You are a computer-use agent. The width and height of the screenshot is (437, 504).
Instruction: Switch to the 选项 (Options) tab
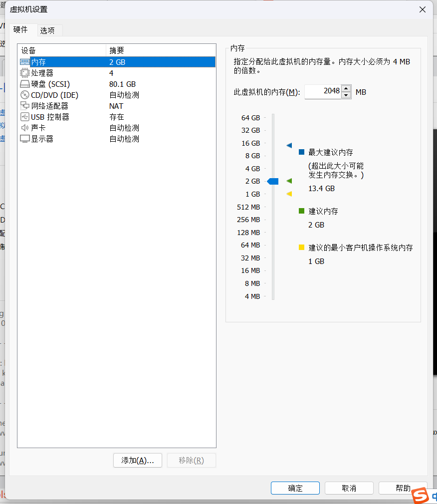(x=47, y=30)
